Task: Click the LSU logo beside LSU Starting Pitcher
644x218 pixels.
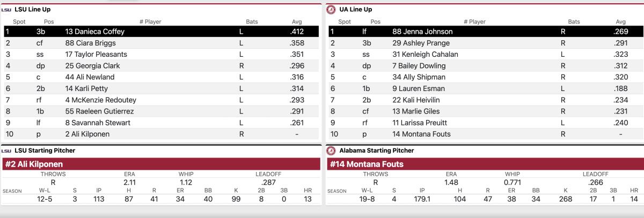Action: tap(6, 151)
